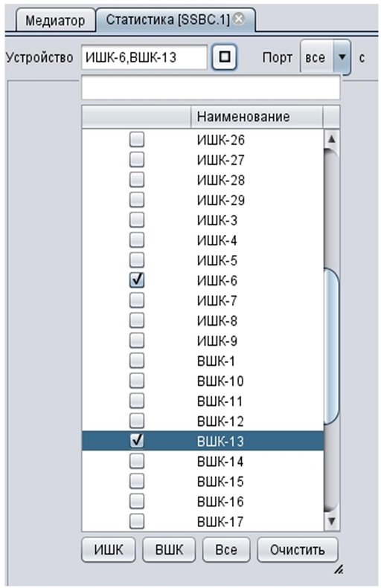Click the scrollbar up arrow
381x588 pixels.
(x=331, y=139)
